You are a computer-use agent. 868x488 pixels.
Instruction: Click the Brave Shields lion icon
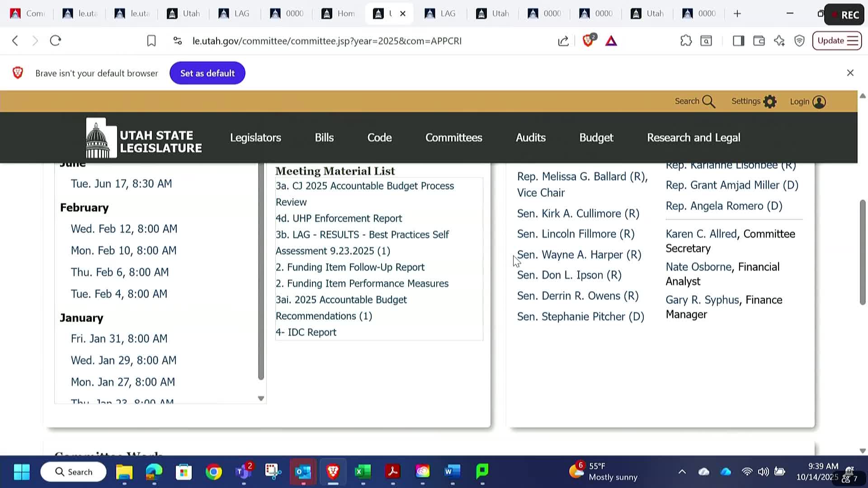coord(588,41)
